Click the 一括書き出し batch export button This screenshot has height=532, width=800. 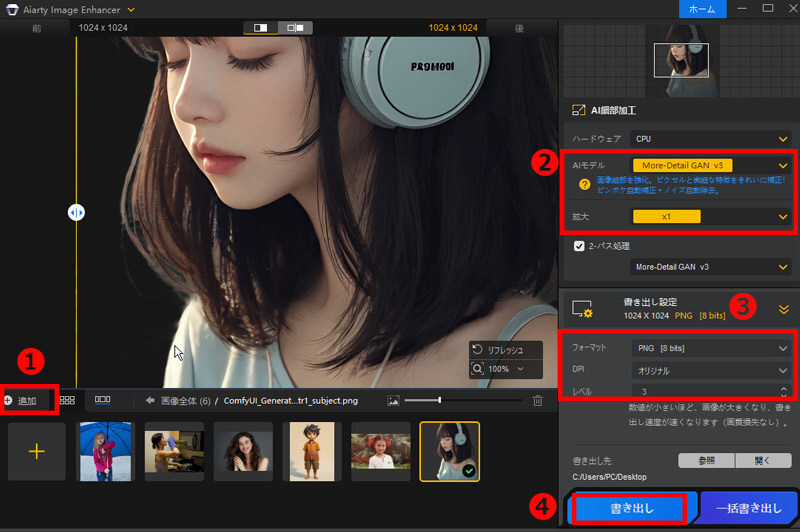pos(749,509)
